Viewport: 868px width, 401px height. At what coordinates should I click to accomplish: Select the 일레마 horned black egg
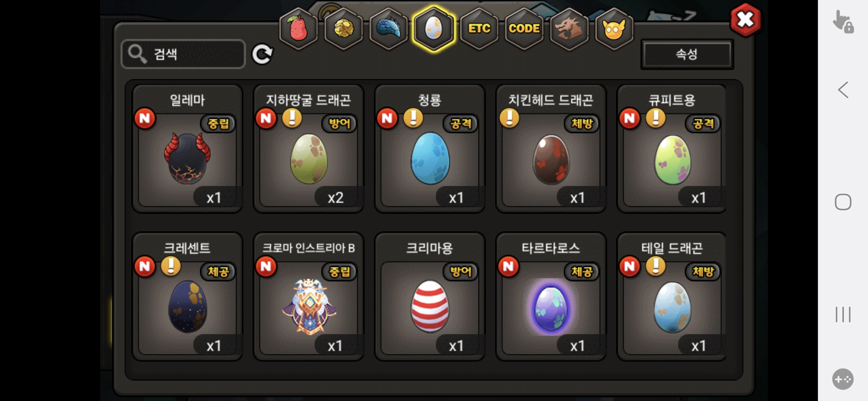click(187, 149)
